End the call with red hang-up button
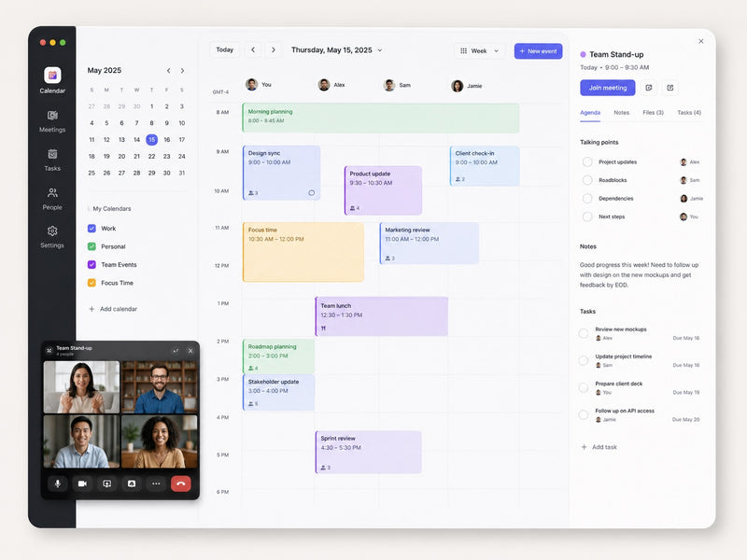This screenshot has height=560, width=747. point(181,483)
